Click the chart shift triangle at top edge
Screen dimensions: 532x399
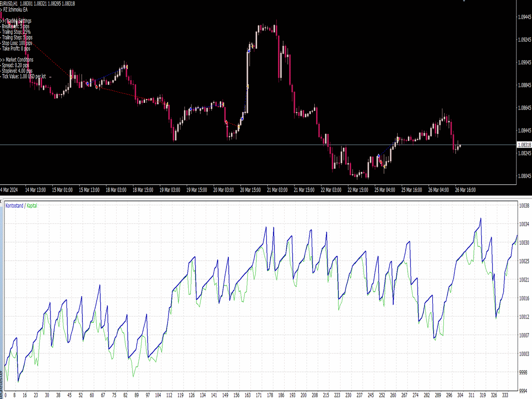pyautogui.click(x=465, y=1)
